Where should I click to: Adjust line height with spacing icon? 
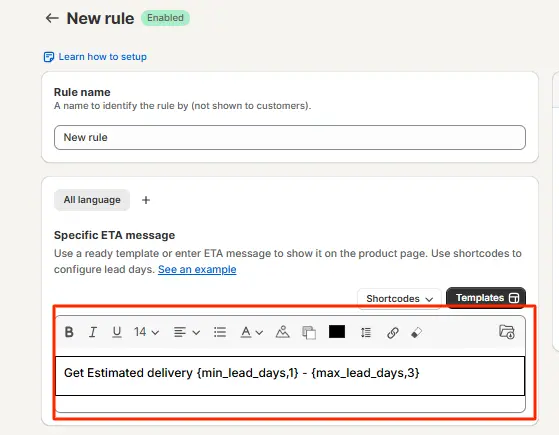click(365, 332)
